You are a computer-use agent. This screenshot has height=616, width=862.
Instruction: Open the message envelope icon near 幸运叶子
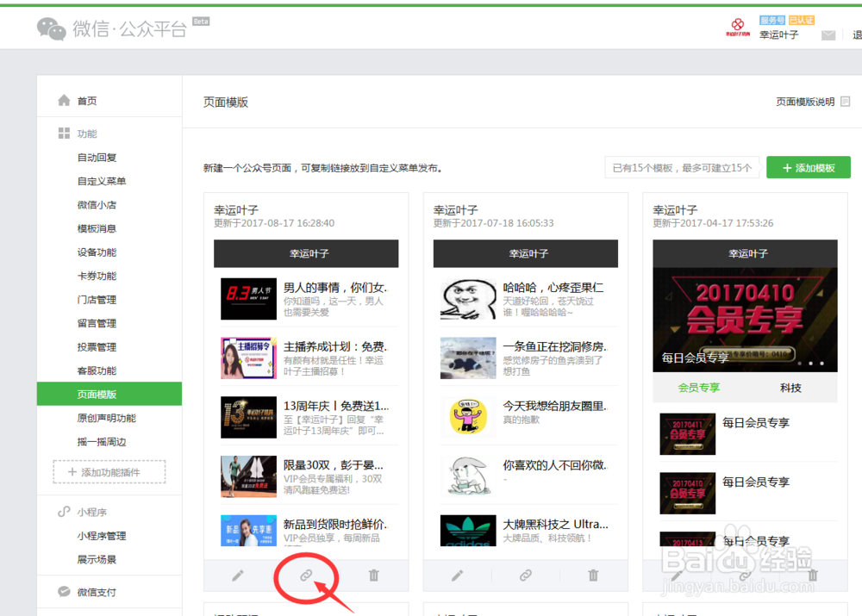click(828, 35)
